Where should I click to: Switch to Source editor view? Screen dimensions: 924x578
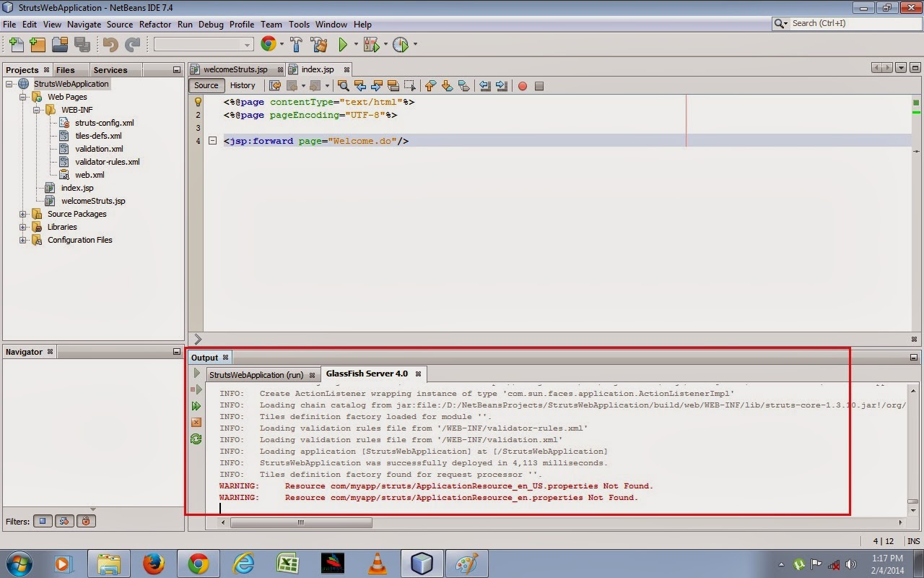[206, 85]
